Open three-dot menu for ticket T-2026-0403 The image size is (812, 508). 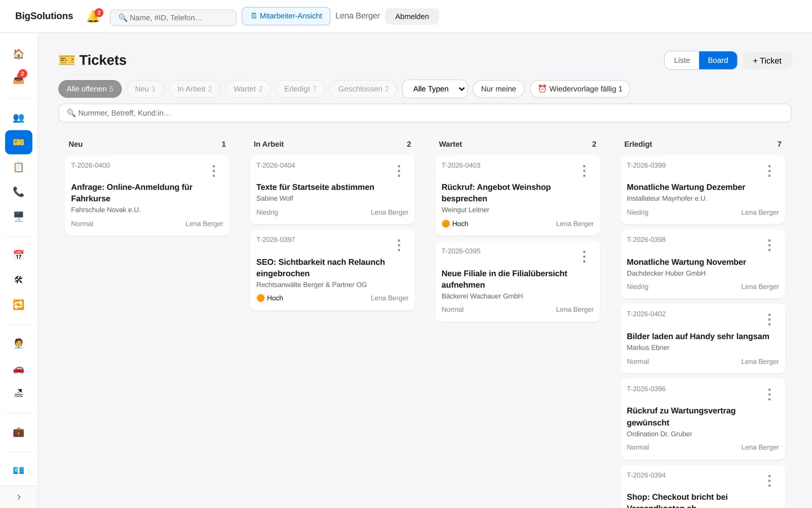click(584, 171)
